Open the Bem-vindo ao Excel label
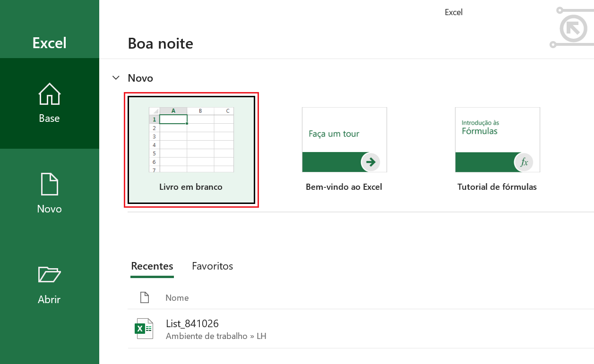 [344, 187]
